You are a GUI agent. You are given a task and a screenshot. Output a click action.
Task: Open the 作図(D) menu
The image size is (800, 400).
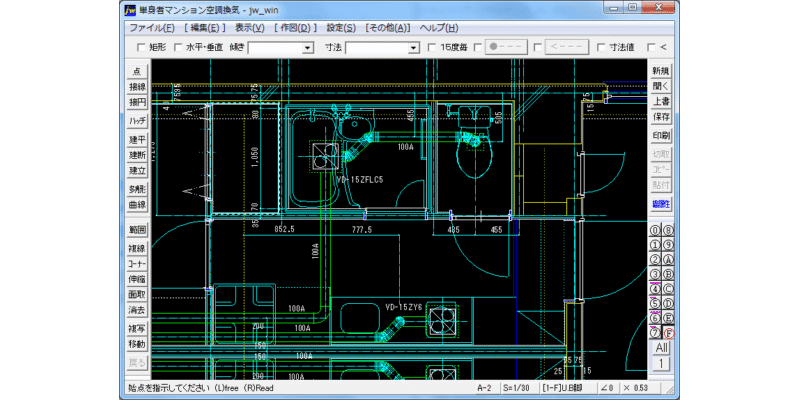(x=295, y=28)
